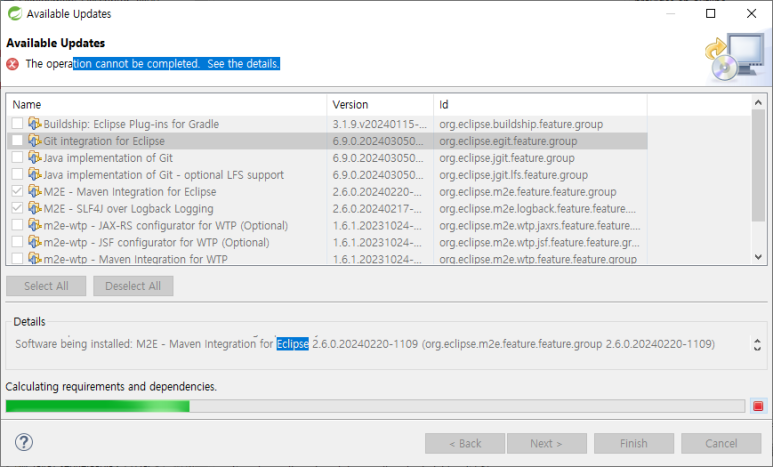Check the Maven Integration for WTP checkbox

pos(17,258)
